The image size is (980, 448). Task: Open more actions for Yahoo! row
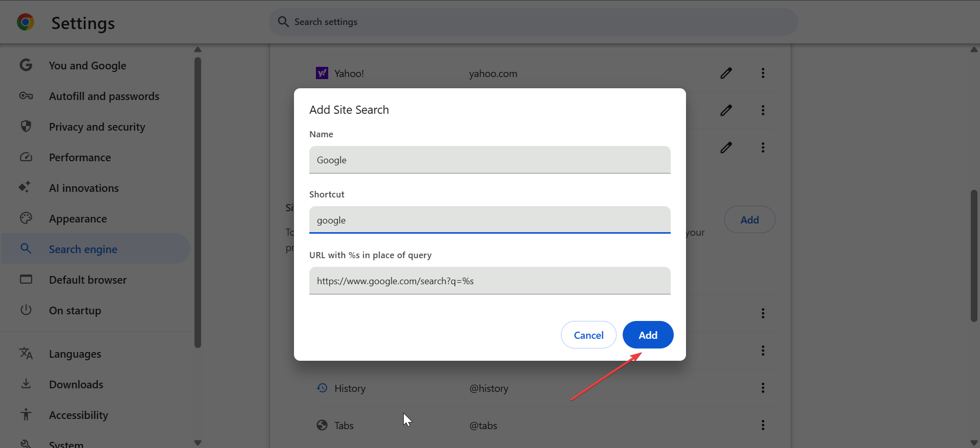(763, 73)
